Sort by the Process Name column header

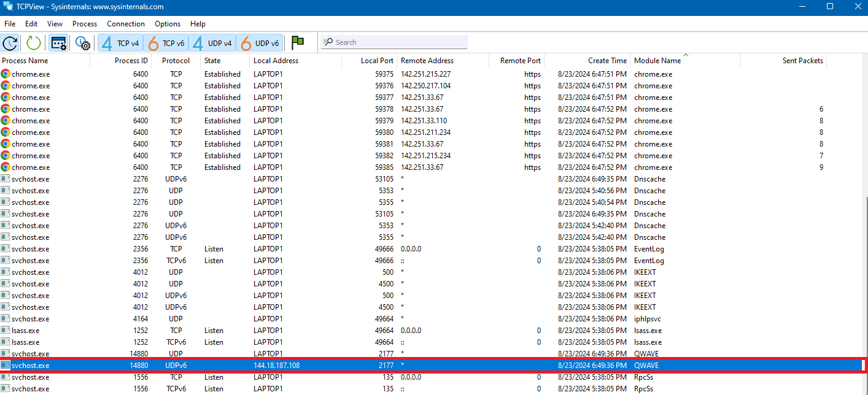[x=45, y=61]
